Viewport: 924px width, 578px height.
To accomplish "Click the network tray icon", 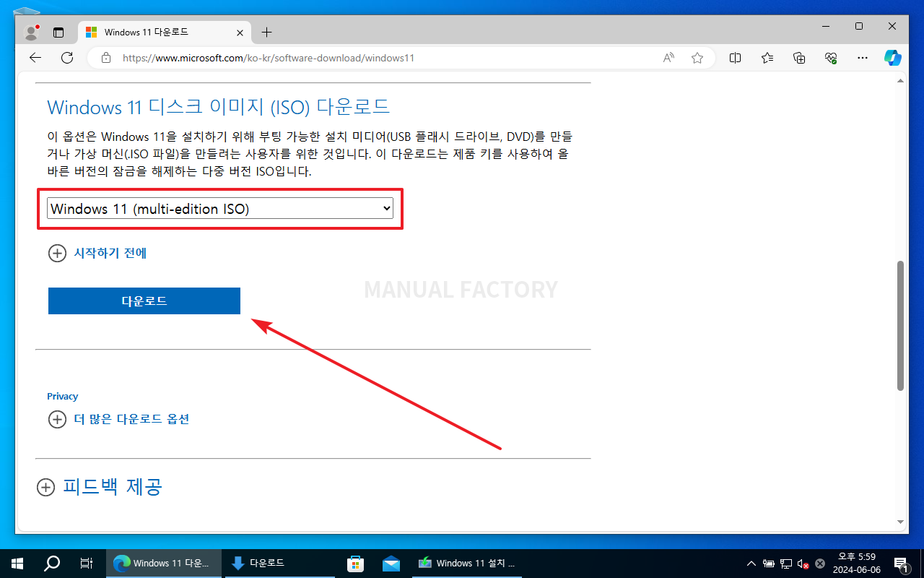I will click(786, 564).
